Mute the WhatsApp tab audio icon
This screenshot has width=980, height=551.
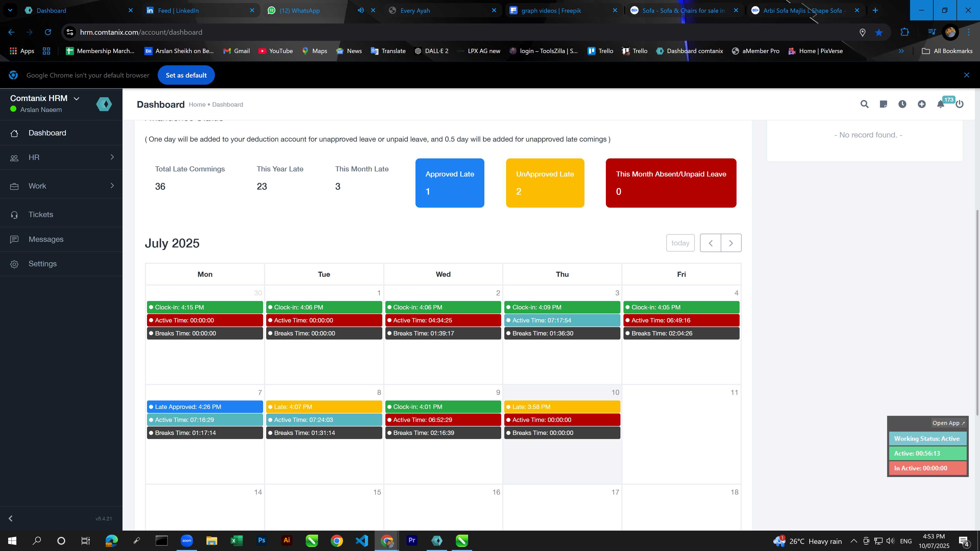tap(360, 10)
